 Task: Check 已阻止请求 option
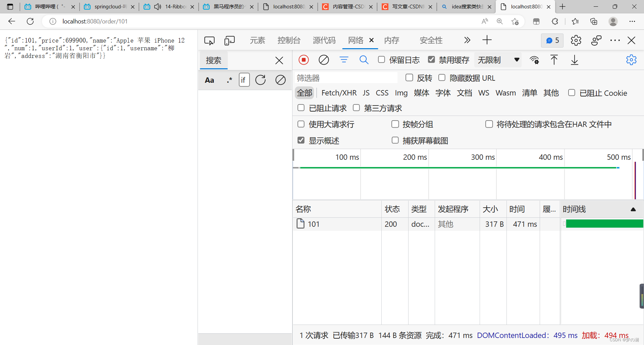pyautogui.click(x=301, y=108)
